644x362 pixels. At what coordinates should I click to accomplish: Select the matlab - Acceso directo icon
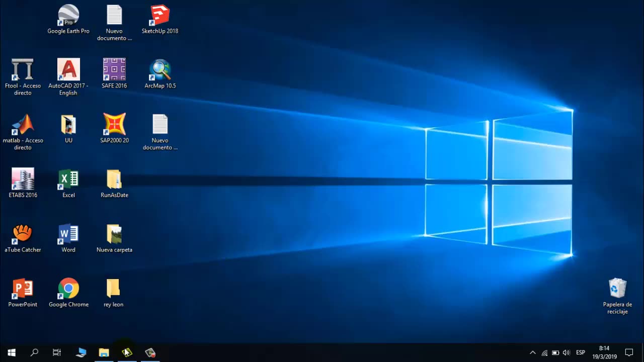tap(23, 132)
